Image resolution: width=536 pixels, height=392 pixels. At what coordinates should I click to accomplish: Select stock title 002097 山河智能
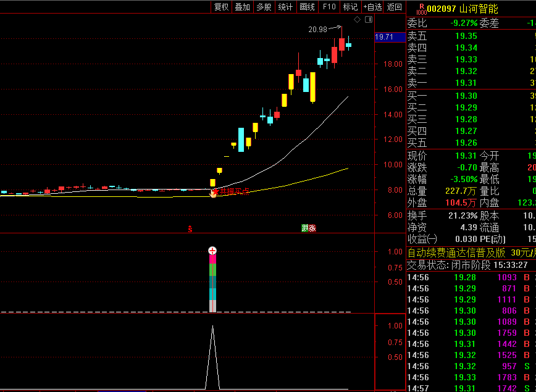(463, 9)
